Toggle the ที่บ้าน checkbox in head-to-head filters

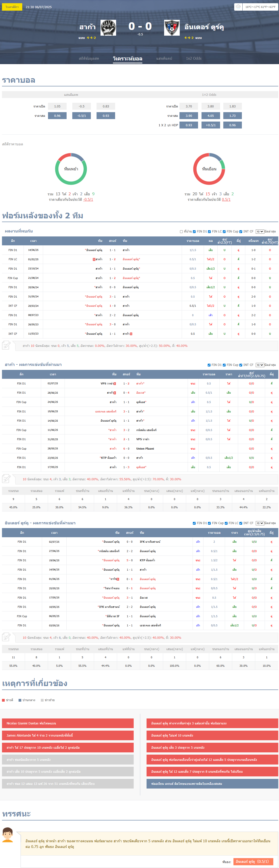point(181,231)
